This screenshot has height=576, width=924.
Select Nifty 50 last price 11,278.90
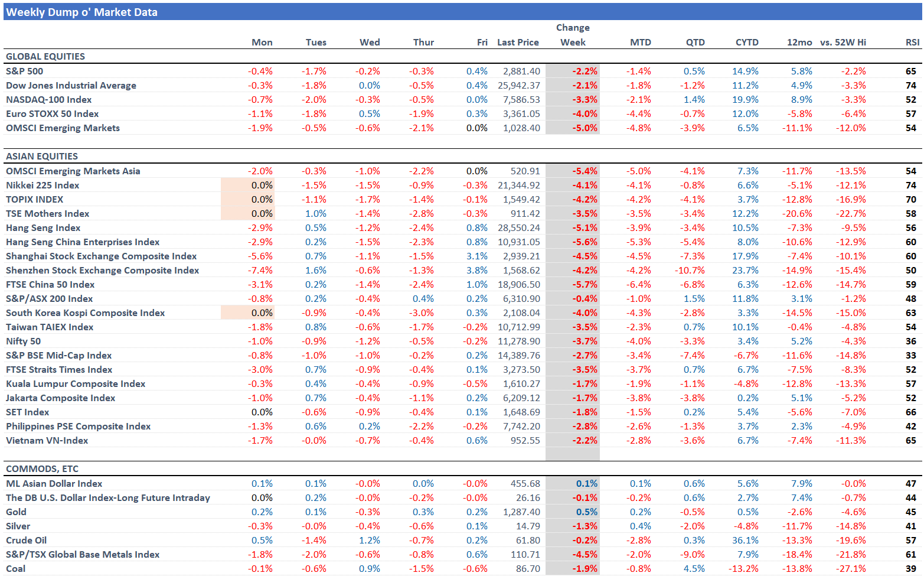pos(519,341)
